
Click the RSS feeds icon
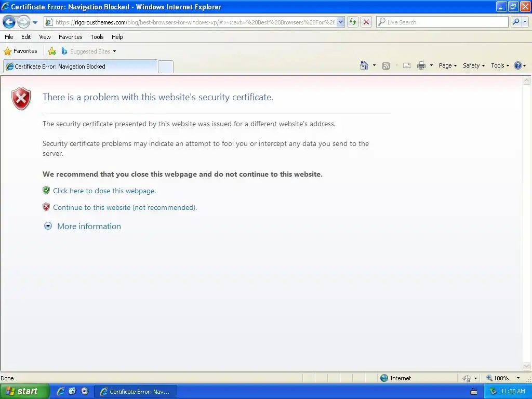click(386, 66)
